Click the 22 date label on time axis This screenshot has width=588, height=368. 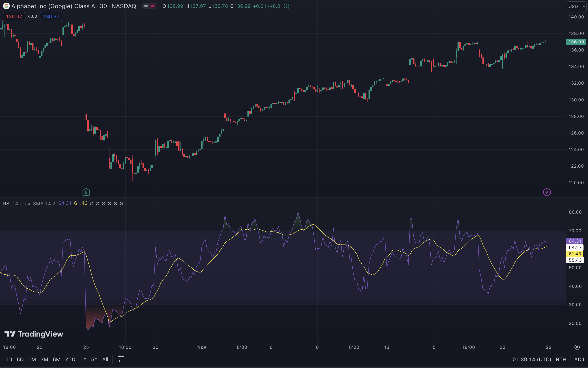pos(549,347)
